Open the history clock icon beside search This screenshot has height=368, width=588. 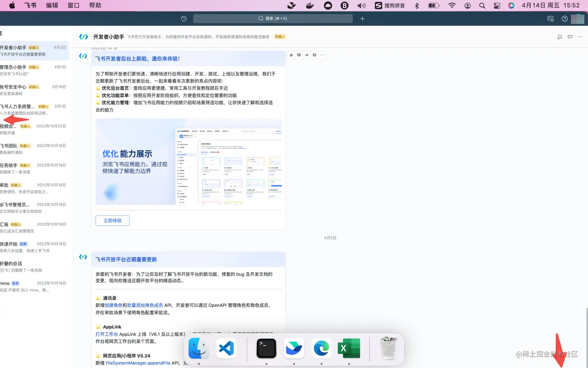click(184, 19)
